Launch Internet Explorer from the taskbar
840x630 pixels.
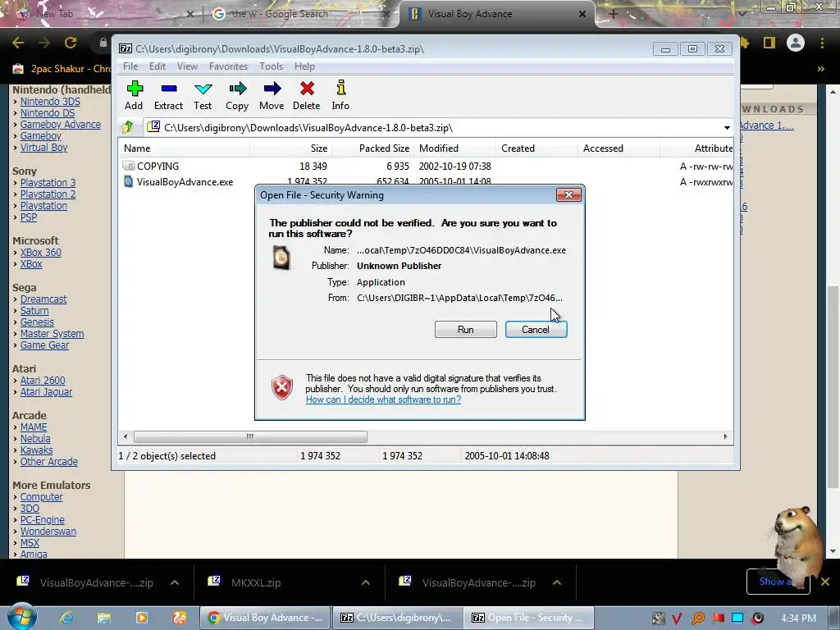(66, 618)
